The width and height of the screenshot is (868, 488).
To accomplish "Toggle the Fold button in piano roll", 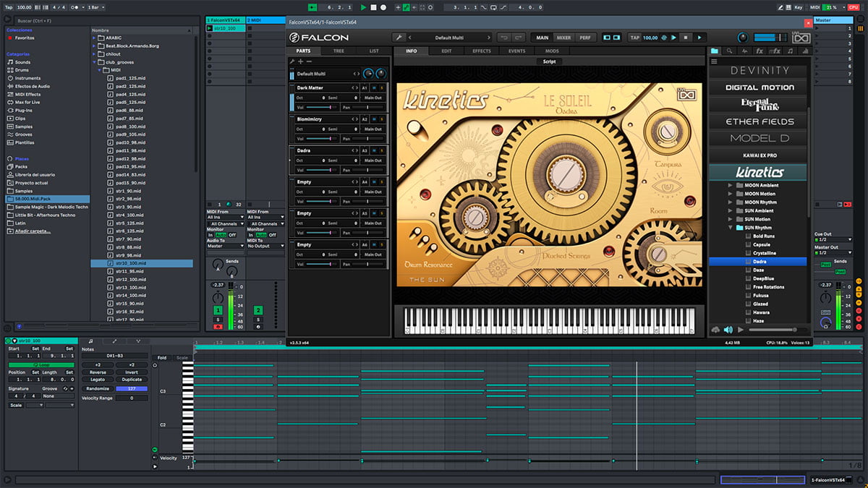I will [162, 357].
